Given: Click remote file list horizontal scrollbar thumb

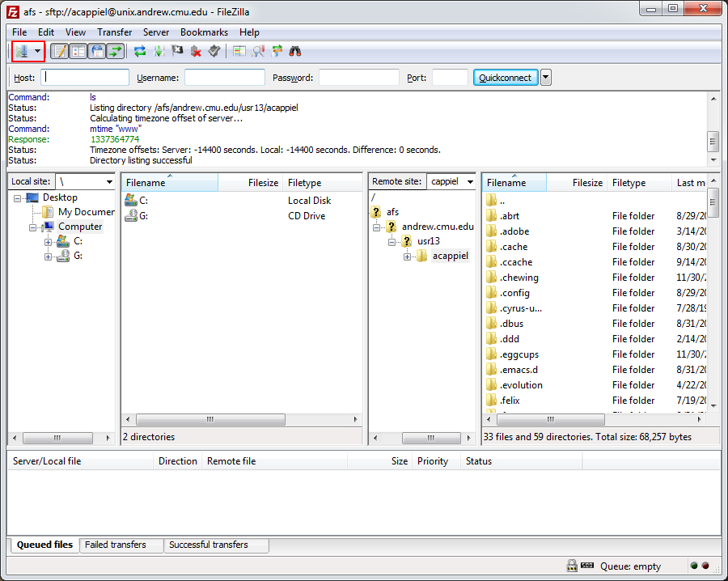Looking at the screenshot, I should pos(551,419).
